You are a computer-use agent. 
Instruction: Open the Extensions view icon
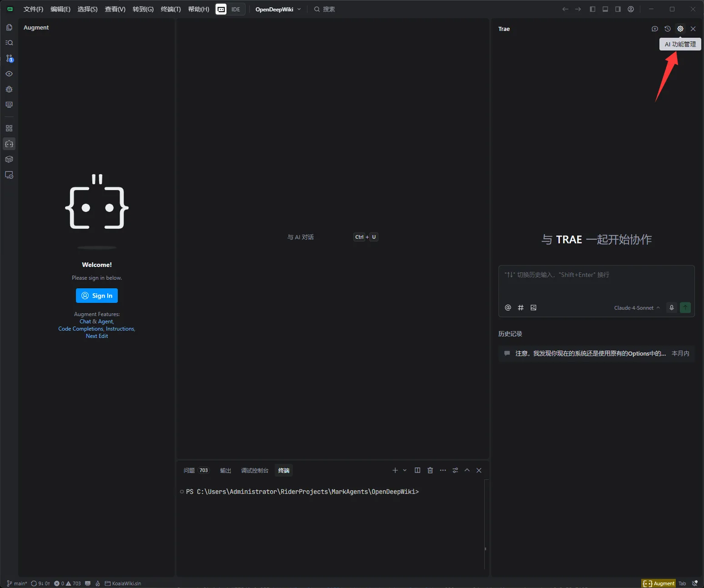click(9, 128)
